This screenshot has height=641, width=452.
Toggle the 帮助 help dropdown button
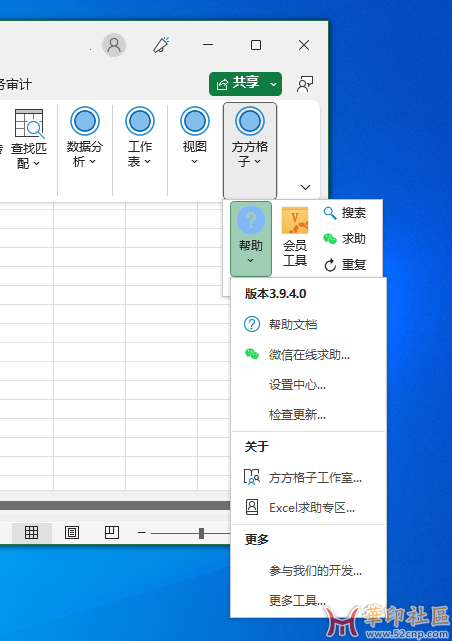(251, 238)
